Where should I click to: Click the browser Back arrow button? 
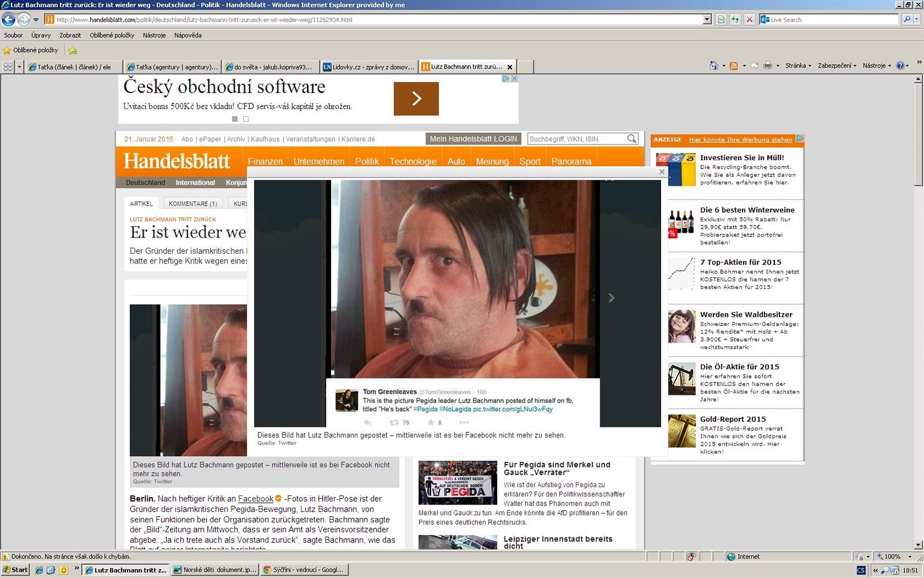9,20
